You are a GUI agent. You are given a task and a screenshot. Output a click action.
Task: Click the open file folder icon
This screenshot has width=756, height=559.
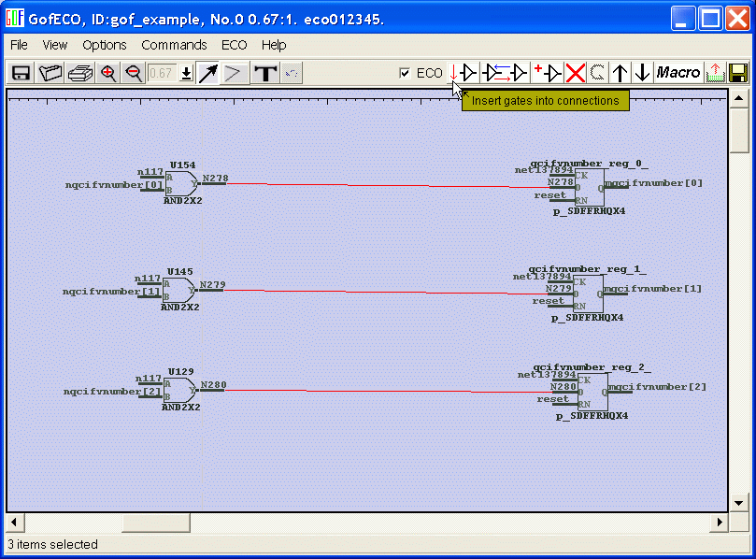tap(50, 73)
